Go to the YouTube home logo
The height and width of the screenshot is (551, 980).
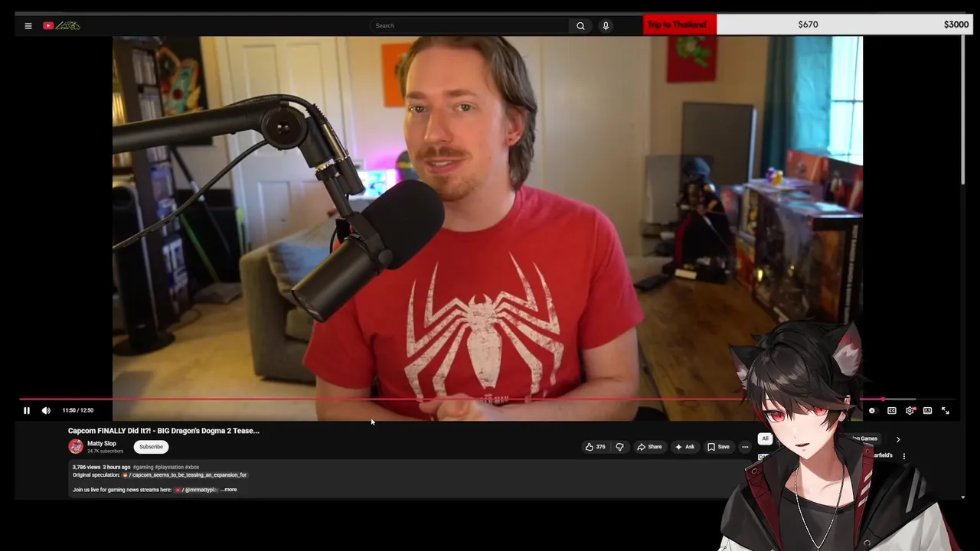[x=61, y=26]
